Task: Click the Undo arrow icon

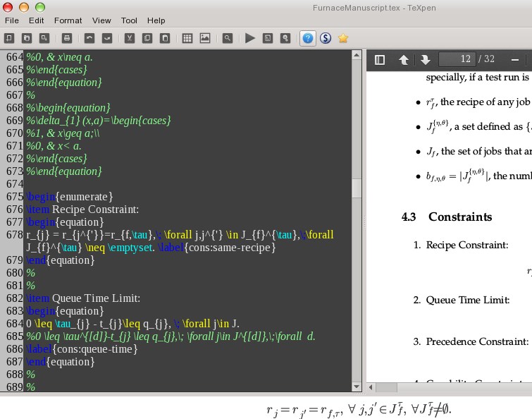Action: [89, 38]
